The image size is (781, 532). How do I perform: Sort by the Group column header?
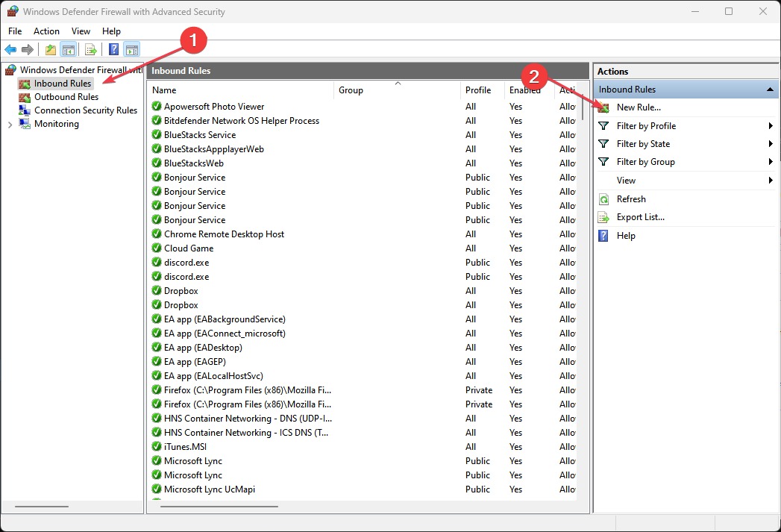397,90
